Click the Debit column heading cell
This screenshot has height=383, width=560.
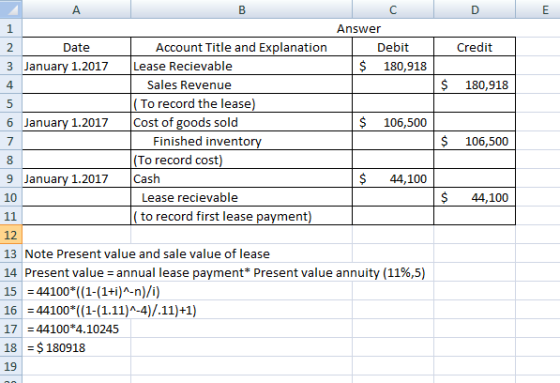coord(393,47)
